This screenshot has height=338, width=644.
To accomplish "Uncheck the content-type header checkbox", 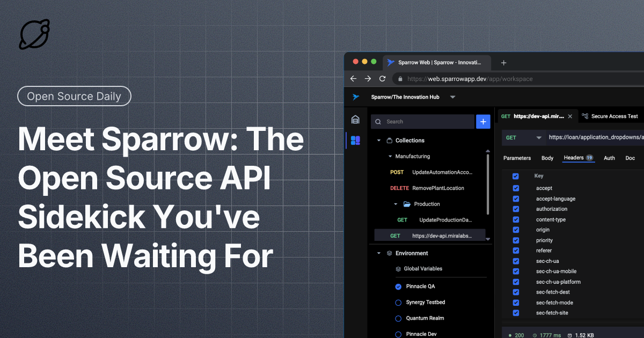I will click(x=516, y=219).
